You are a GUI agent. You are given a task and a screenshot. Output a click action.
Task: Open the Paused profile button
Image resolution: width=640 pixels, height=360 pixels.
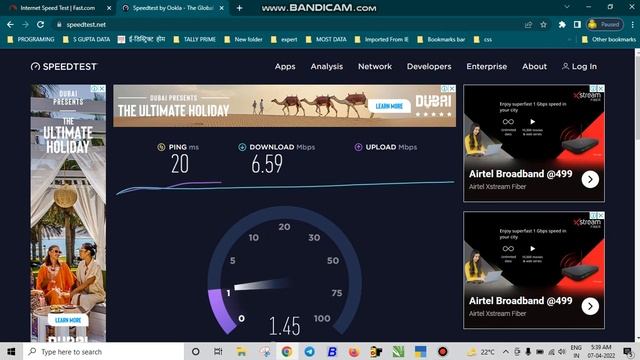point(605,24)
